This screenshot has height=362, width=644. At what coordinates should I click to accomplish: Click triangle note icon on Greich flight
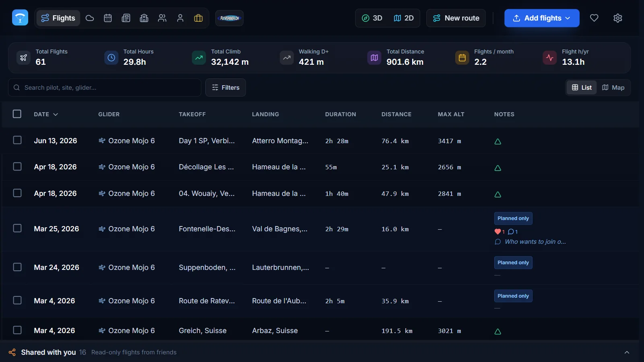498,331
